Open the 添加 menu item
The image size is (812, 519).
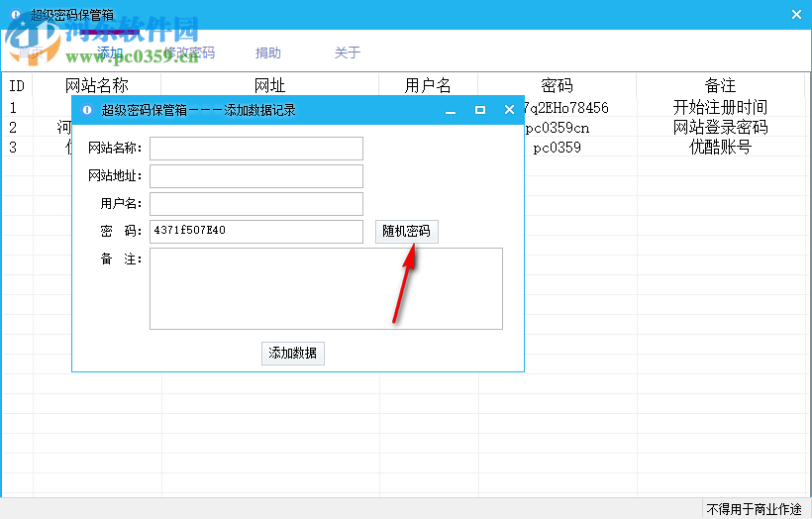click(x=110, y=52)
